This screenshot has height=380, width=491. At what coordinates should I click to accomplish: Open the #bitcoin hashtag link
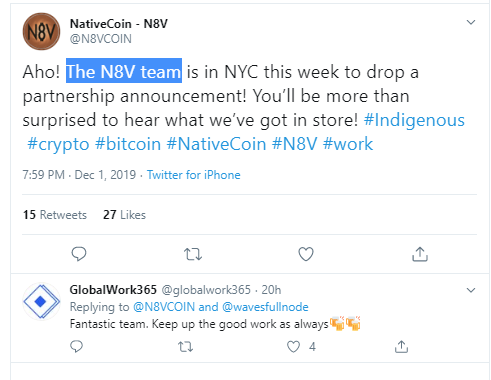[x=128, y=144]
